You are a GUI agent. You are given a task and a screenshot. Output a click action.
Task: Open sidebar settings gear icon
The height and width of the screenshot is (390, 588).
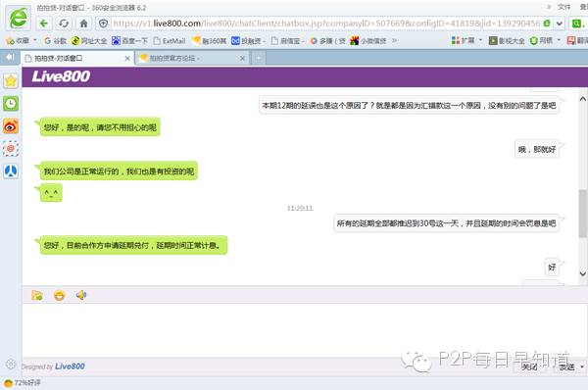[x=11, y=364]
